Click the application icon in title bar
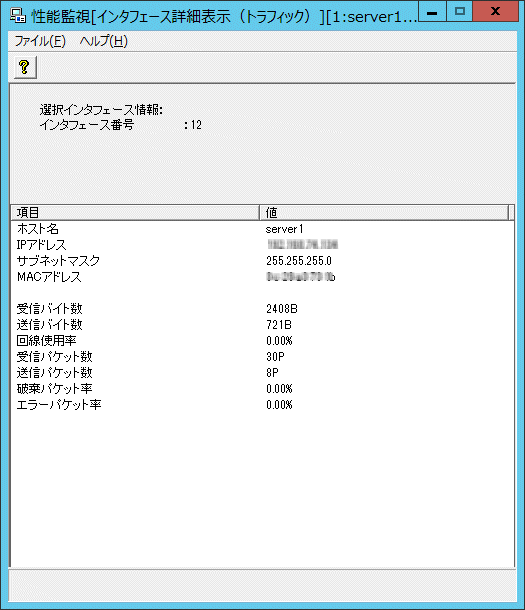Image resolution: width=525 pixels, height=610 pixels. click(x=18, y=16)
